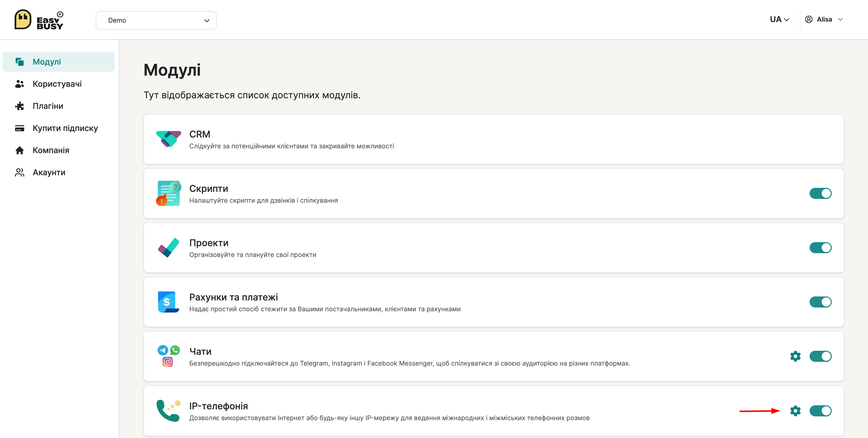This screenshot has height=438, width=868.
Task: Open Плагіни from the sidebar
Action: coord(48,106)
